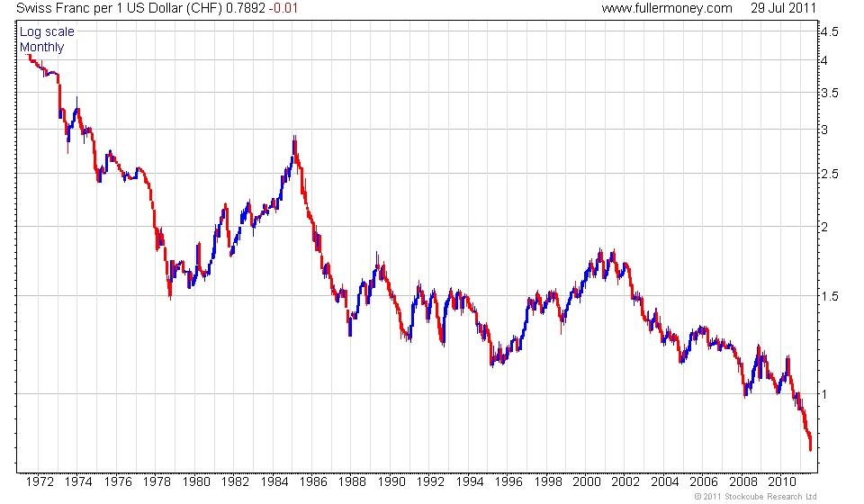Click the 'Monthly' label
Screen dimensions: 864x504
(42, 48)
